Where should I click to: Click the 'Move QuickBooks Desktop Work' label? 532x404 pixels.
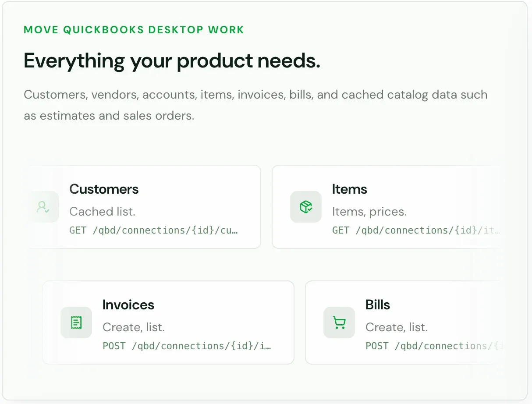point(134,30)
